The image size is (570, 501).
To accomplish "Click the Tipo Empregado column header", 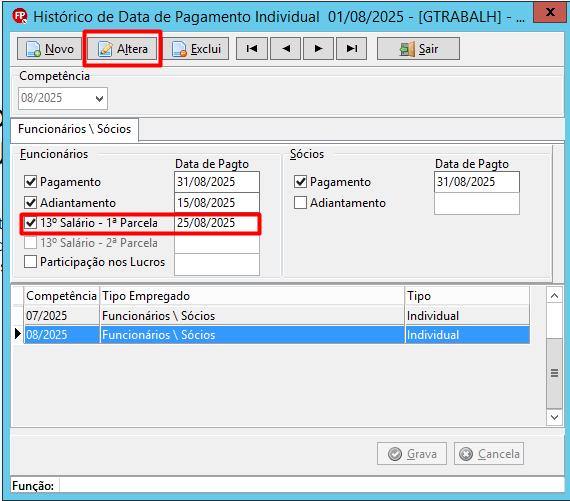I will pos(252,296).
